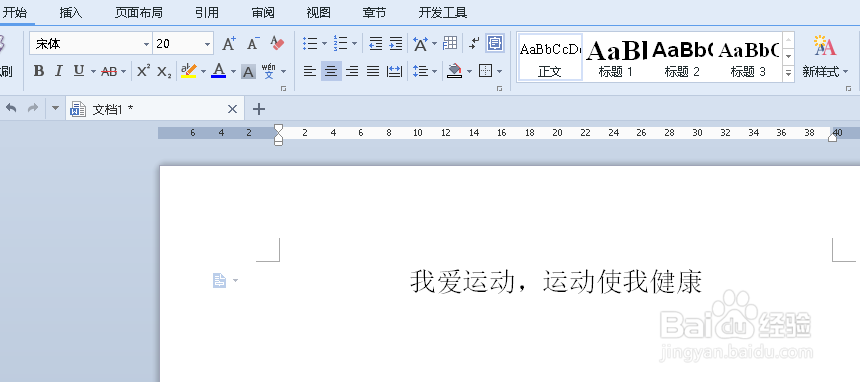Toggle character shading button

(248, 71)
